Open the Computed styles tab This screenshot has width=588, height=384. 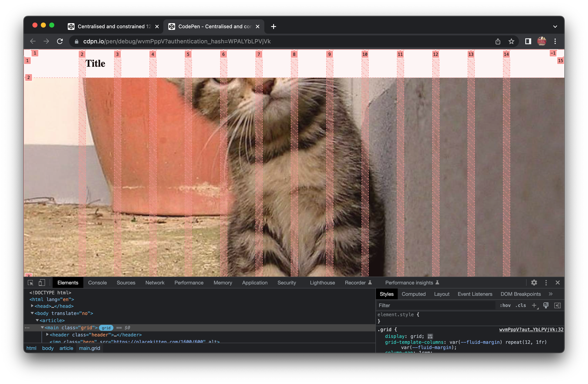pyautogui.click(x=413, y=294)
